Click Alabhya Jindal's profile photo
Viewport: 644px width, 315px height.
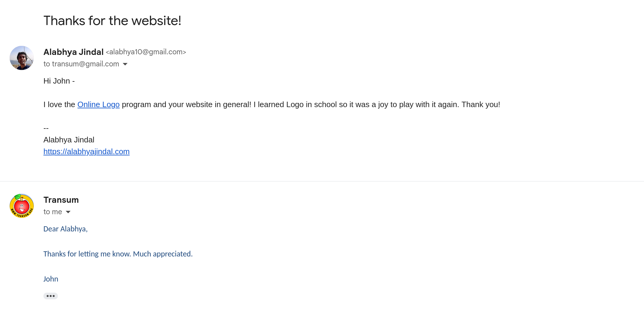coord(22,58)
